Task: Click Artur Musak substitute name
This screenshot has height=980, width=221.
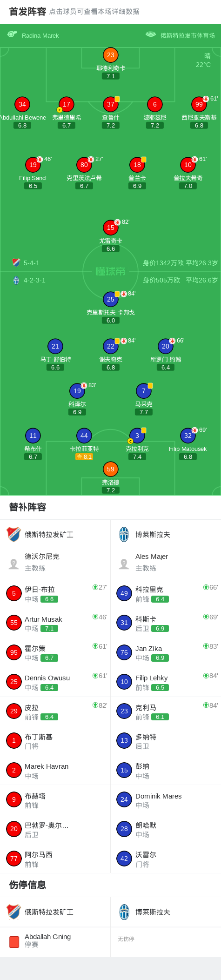Action: point(43,619)
